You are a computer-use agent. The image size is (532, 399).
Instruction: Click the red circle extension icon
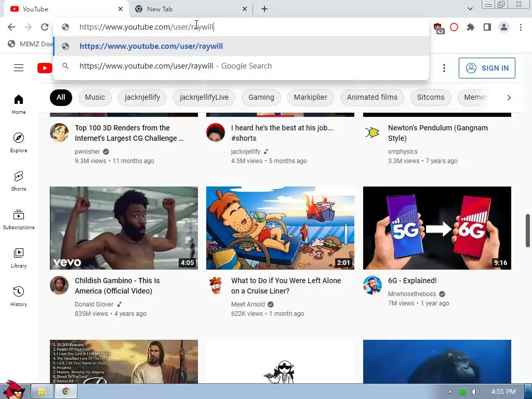point(454,27)
